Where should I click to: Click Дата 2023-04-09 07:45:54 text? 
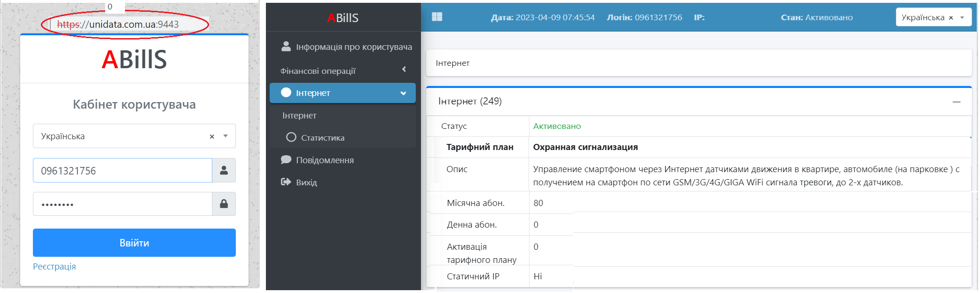click(543, 17)
